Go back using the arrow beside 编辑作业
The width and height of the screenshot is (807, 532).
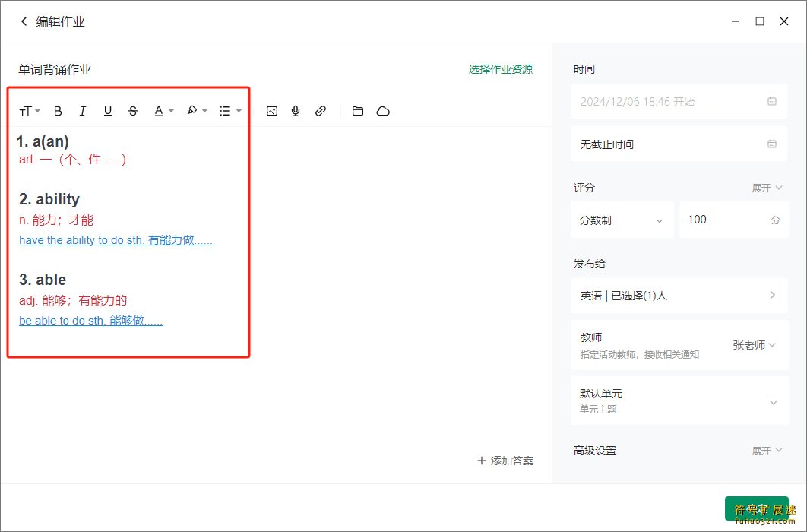pos(24,21)
